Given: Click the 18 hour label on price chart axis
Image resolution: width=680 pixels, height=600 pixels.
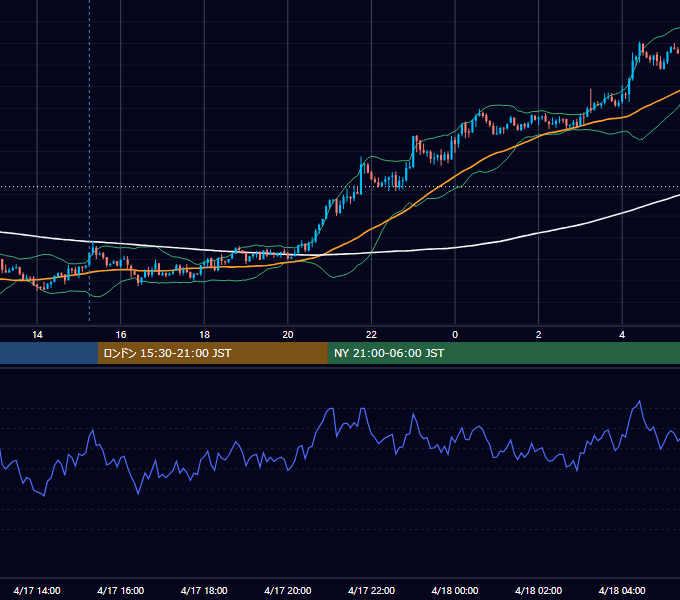Looking at the screenshot, I should click(204, 335).
